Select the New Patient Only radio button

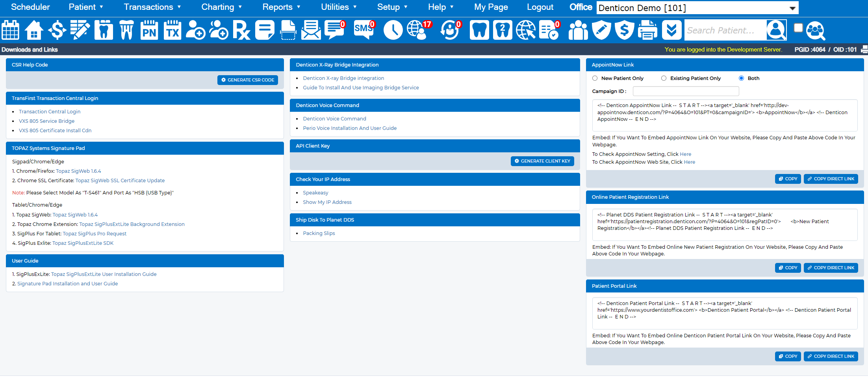point(595,78)
